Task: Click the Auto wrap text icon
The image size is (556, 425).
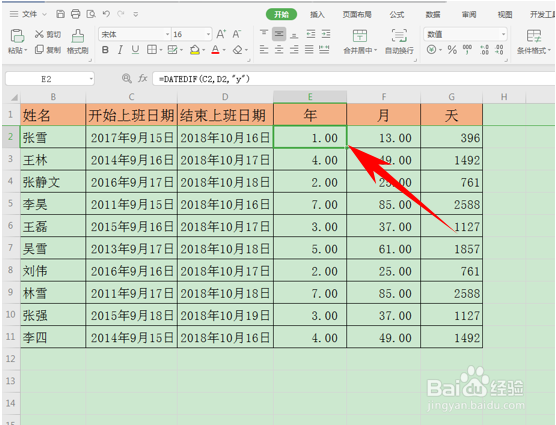Action: pos(399,36)
